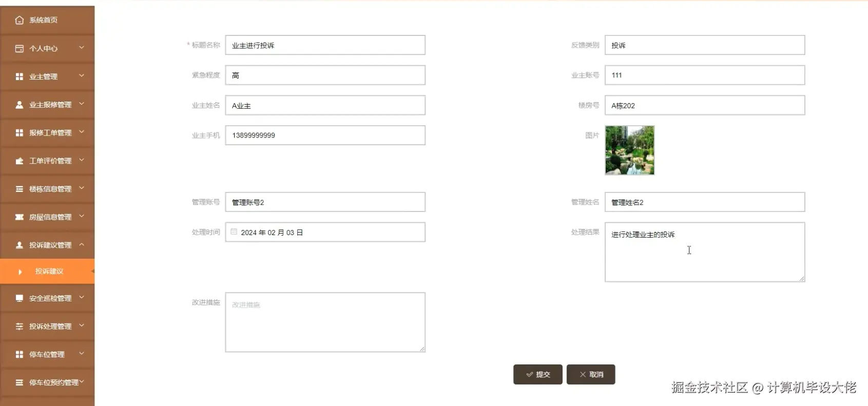Click the home icon beside 系统首页
The height and width of the screenshot is (406, 868).
(20, 20)
